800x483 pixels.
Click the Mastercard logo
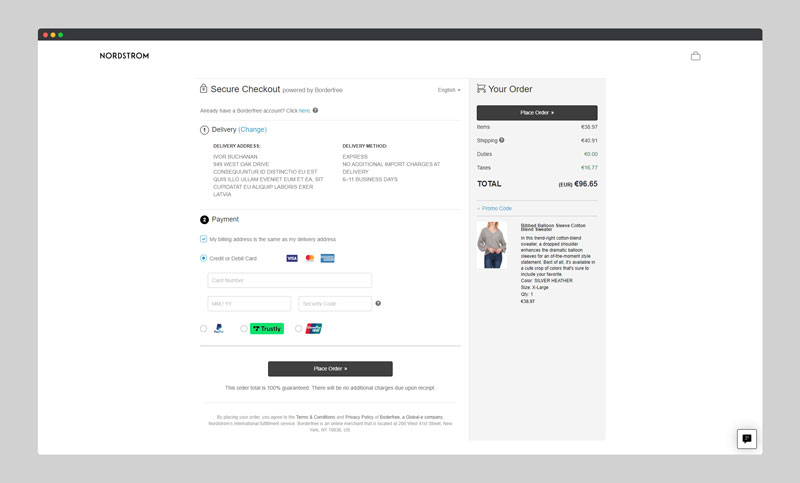coord(310,258)
